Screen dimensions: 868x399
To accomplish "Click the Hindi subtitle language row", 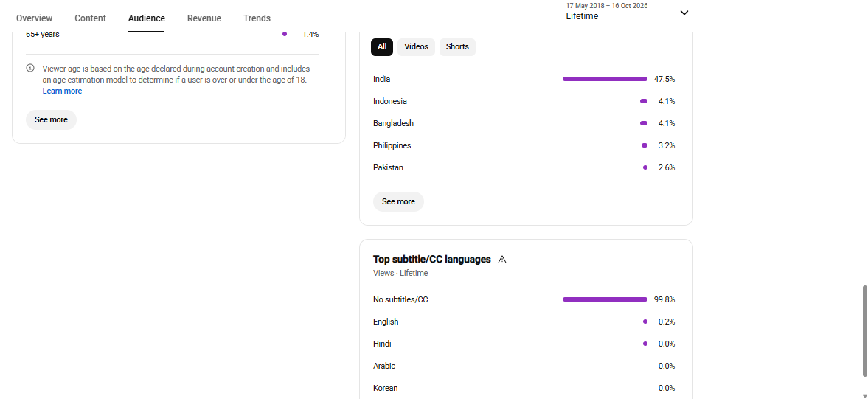I will point(524,344).
